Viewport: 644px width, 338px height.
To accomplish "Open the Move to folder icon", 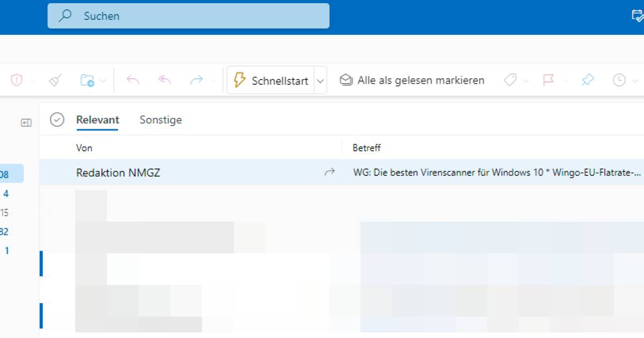I will click(x=87, y=79).
